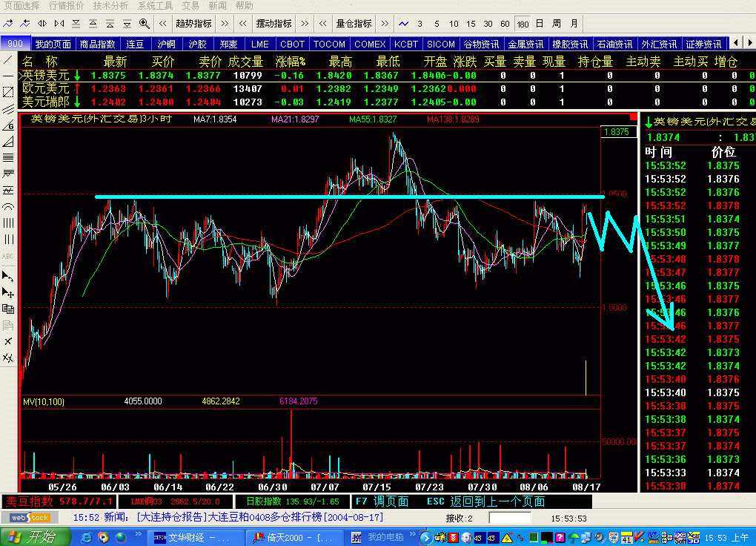The height and width of the screenshot is (546, 756).
Task: Select the arc drawing tool
Action: point(7,207)
